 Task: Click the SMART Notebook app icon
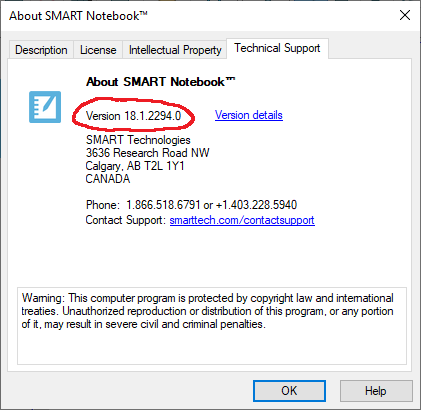(x=45, y=107)
